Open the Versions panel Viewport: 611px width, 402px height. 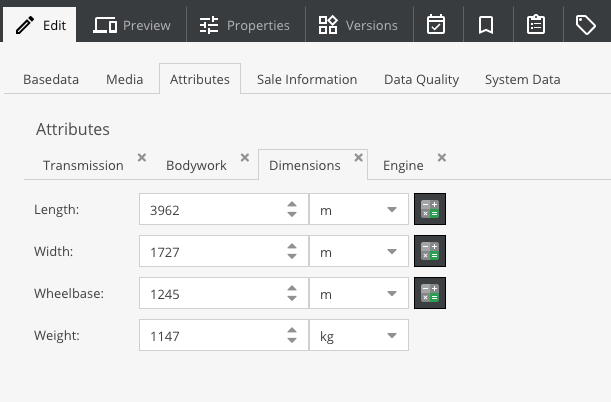[x=358, y=25]
